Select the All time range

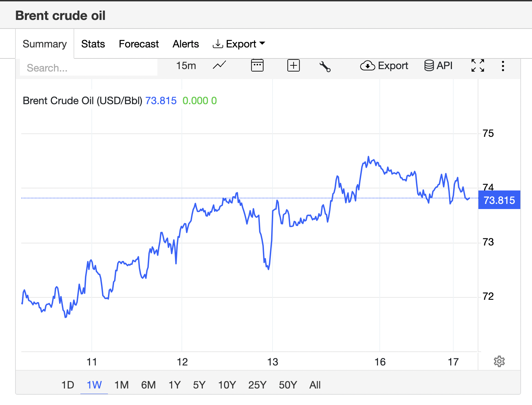coord(315,385)
